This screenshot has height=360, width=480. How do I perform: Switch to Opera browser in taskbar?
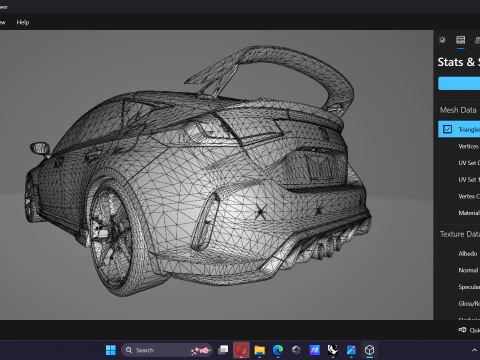241,350
